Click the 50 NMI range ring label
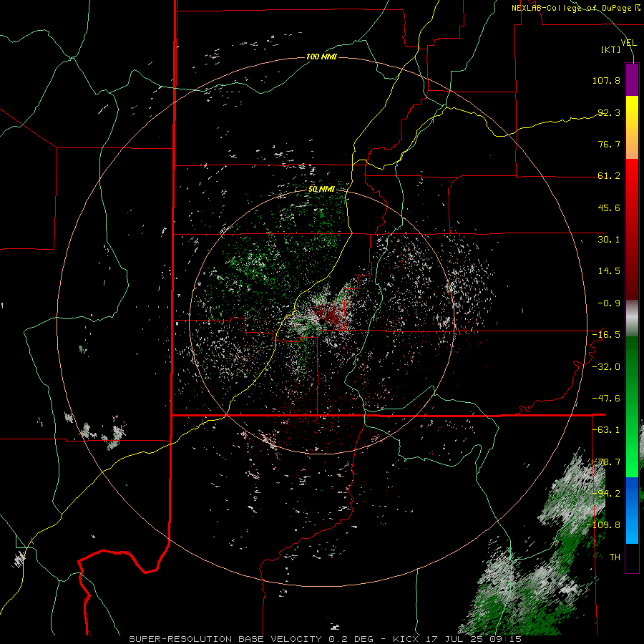 (321, 189)
